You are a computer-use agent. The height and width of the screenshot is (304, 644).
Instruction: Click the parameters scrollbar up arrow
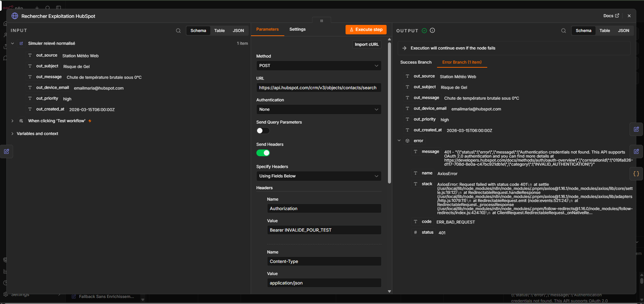pos(389,39)
